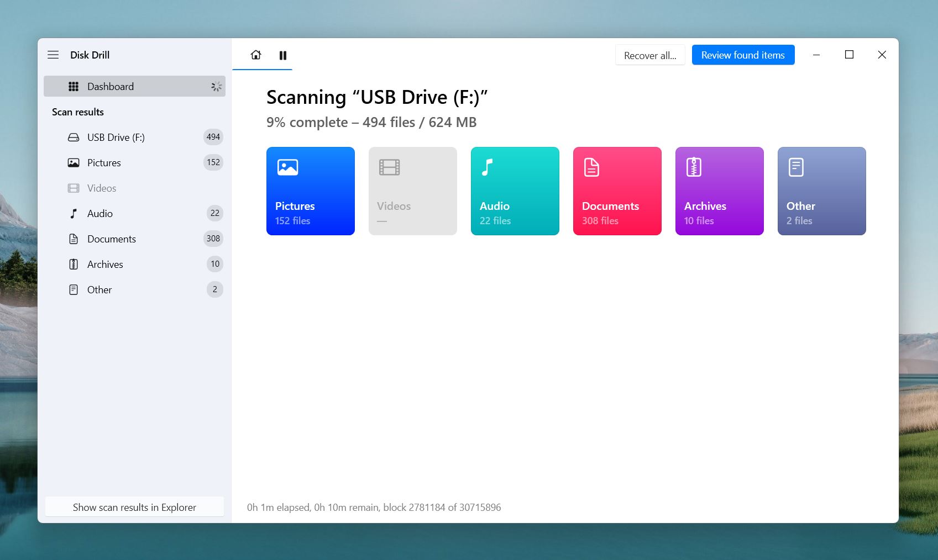This screenshot has height=560, width=938.
Task: Click the file icon on the Other card
Action: (796, 167)
